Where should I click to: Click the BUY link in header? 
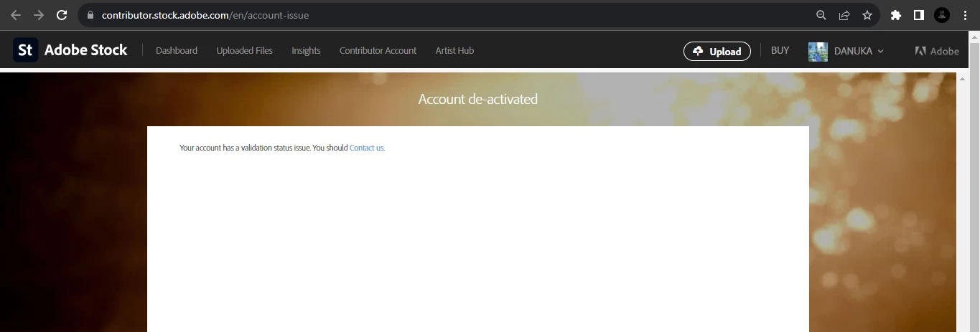780,50
